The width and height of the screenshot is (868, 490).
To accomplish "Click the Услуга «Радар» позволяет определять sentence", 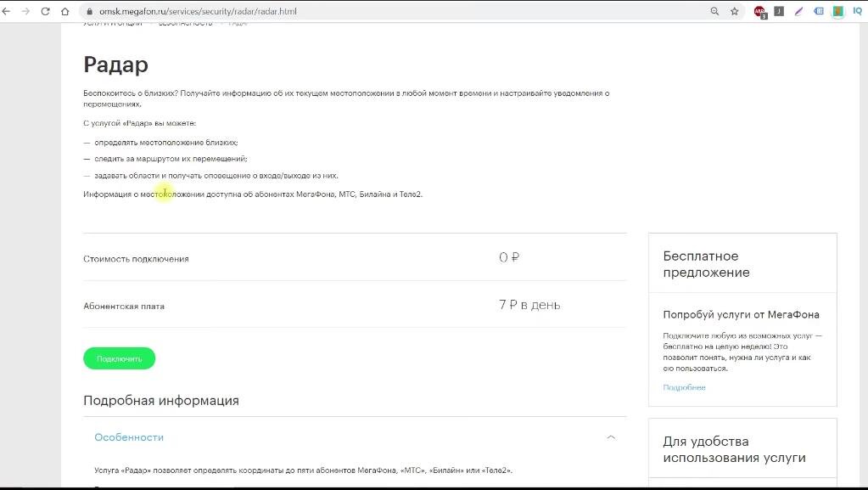I will pos(304,470).
